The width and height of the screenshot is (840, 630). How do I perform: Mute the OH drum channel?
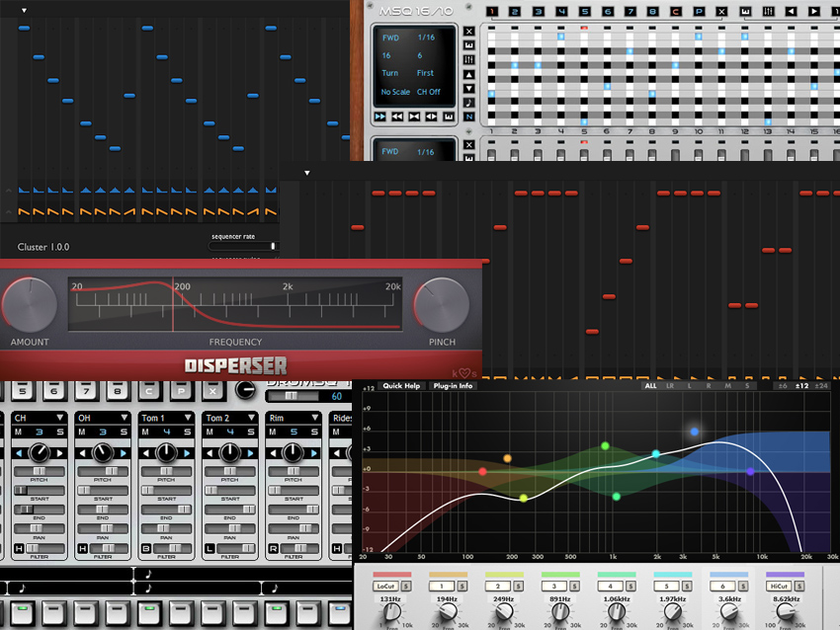[x=82, y=432]
